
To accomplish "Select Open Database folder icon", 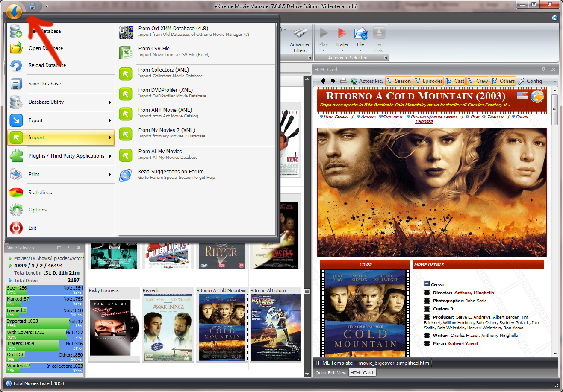I will (16, 48).
